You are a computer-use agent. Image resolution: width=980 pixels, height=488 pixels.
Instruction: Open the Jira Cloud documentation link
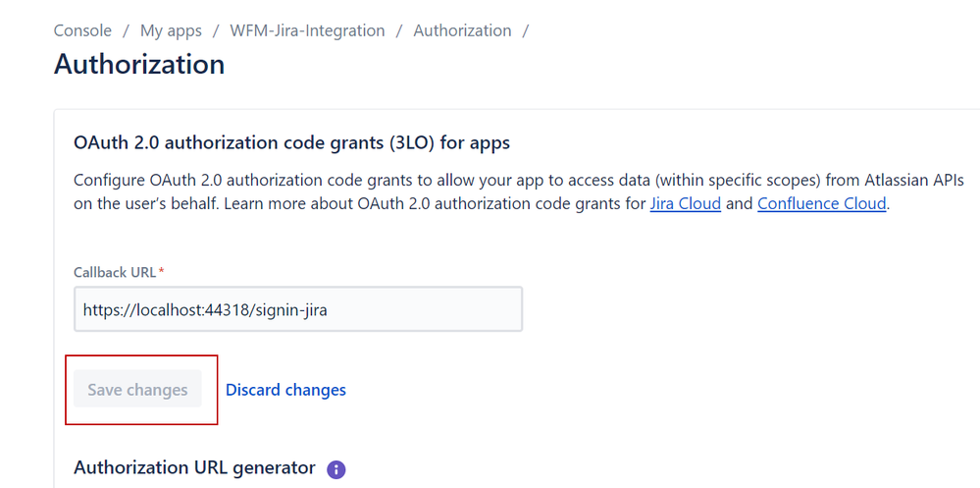685,203
